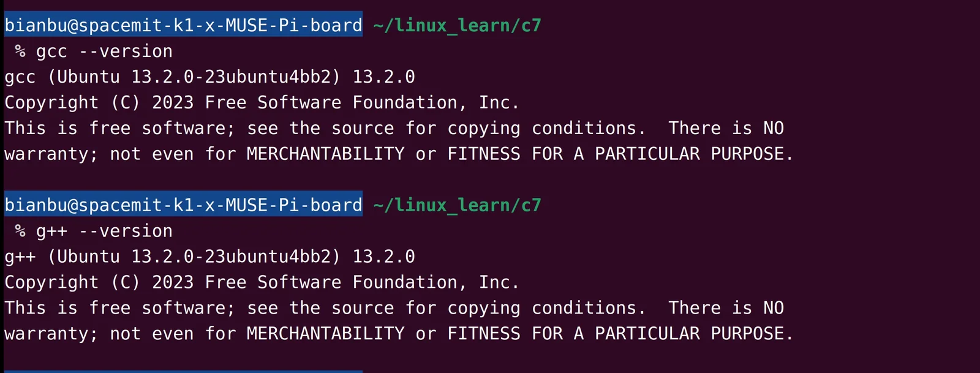The image size is (980, 373).
Task: Click the blank line between command outputs
Action: 490,178
